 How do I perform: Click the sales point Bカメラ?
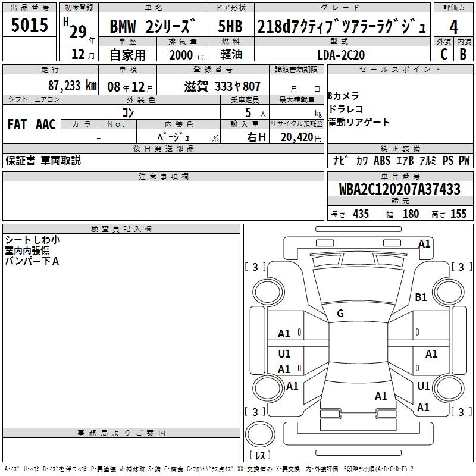[x=344, y=96]
